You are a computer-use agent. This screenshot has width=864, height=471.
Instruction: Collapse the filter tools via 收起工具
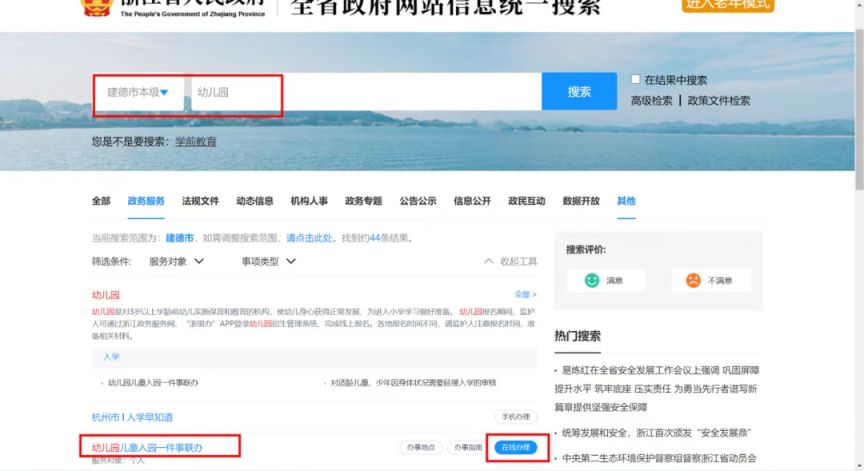(510, 261)
